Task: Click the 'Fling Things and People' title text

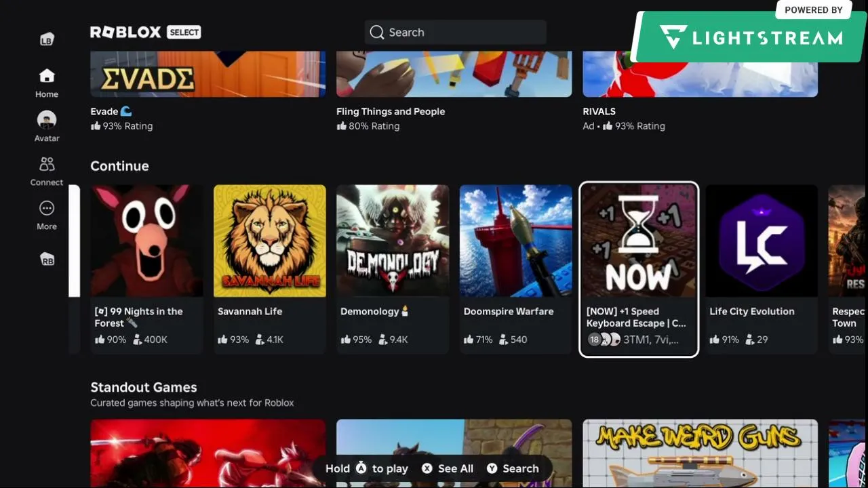Action: tap(391, 111)
